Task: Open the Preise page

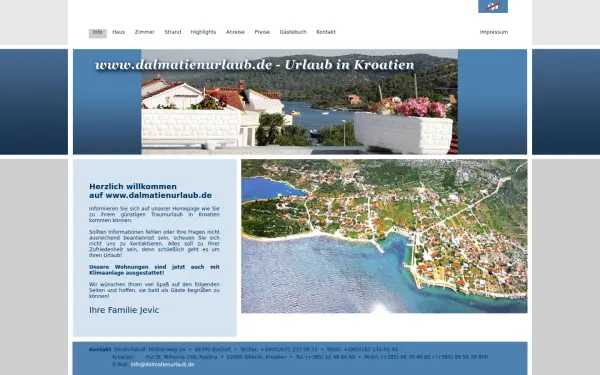Action: tap(262, 32)
